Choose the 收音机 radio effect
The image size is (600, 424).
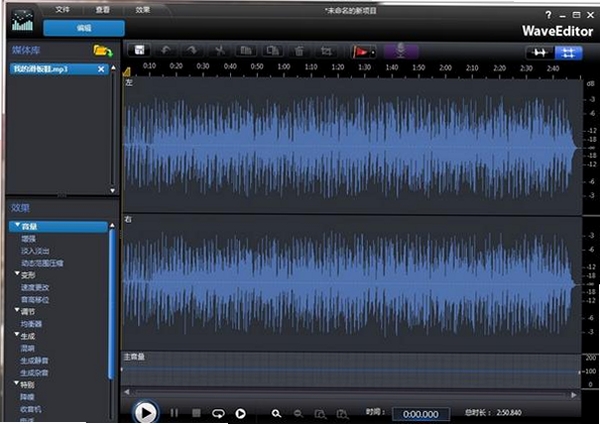[x=31, y=409]
